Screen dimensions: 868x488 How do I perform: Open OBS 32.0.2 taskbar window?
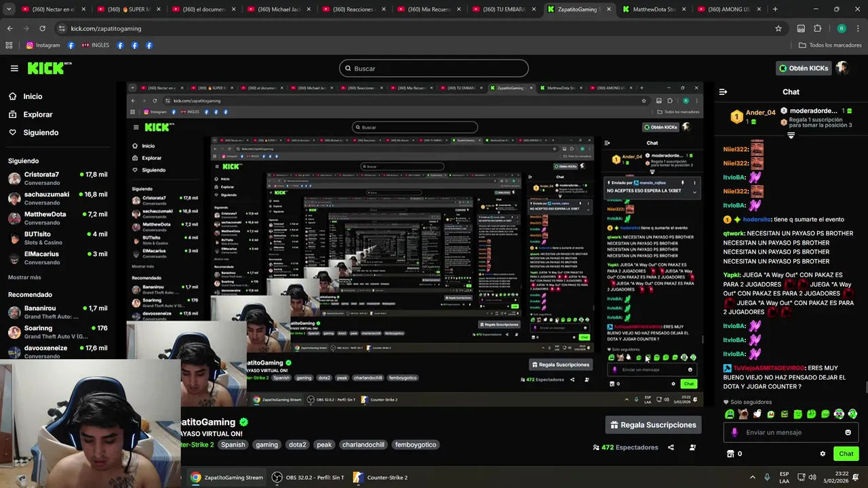pos(309,477)
